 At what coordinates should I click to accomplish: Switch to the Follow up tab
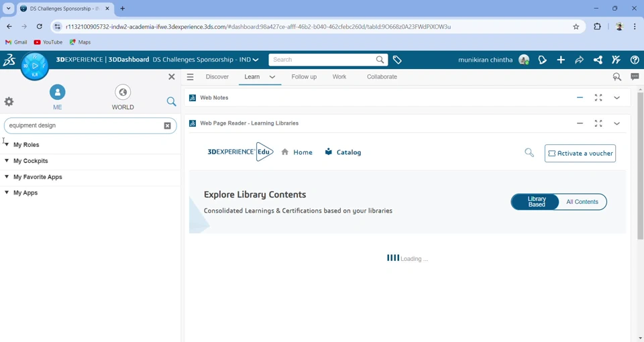pos(304,76)
